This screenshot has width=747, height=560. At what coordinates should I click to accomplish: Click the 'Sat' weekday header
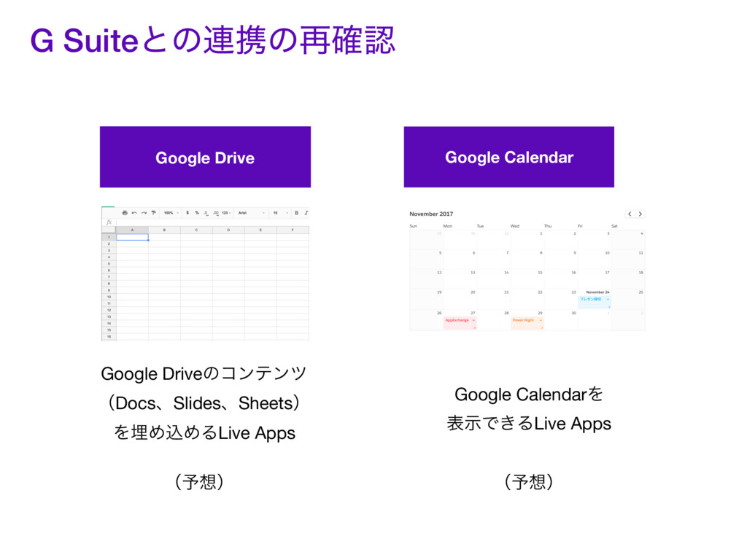tap(614, 226)
